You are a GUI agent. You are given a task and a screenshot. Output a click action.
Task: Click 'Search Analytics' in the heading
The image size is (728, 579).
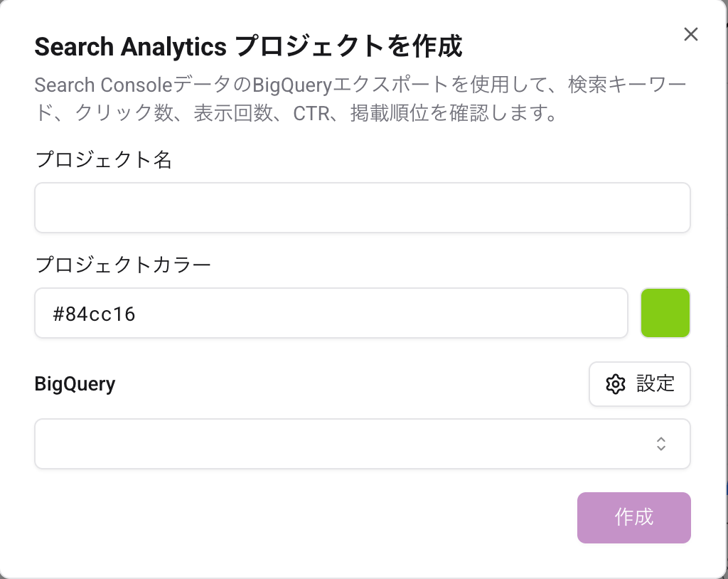coord(130,47)
